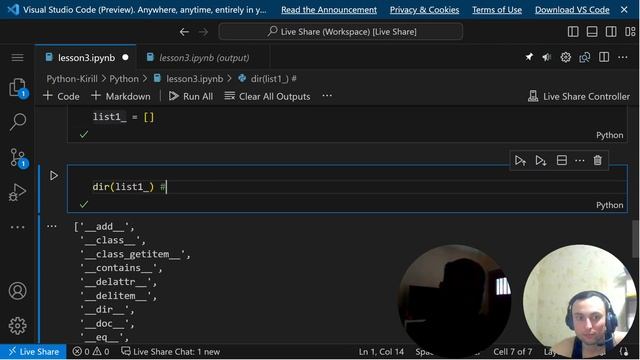Click Cell 7 of 7 status entry
640x360 pixels.
click(513, 351)
